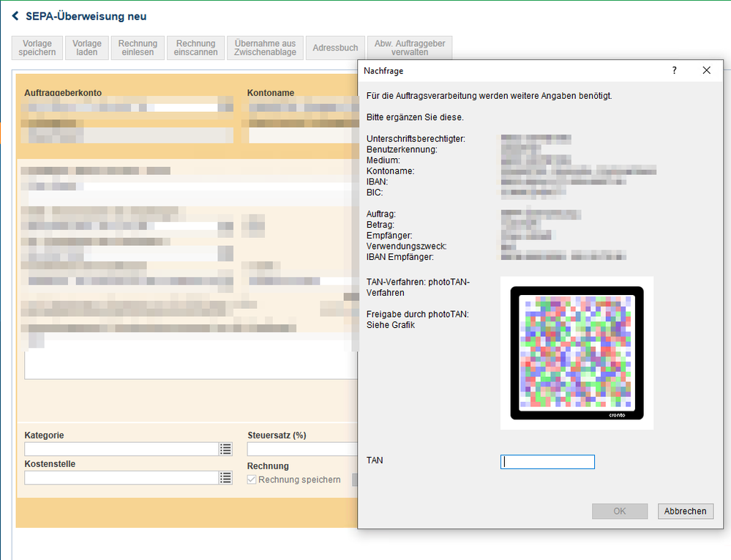Confirm with the OK button
Screen dimensions: 731x560
click(x=620, y=511)
